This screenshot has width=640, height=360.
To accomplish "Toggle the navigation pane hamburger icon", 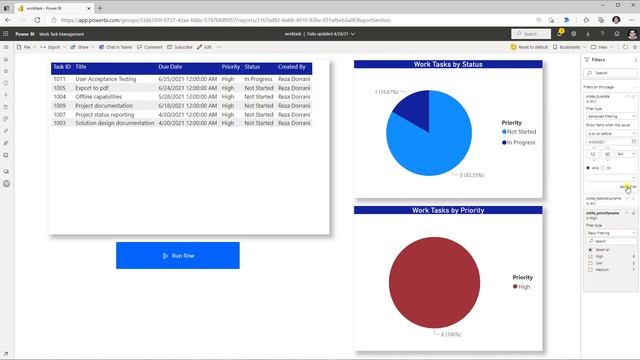I will pyautogui.click(x=6, y=47).
